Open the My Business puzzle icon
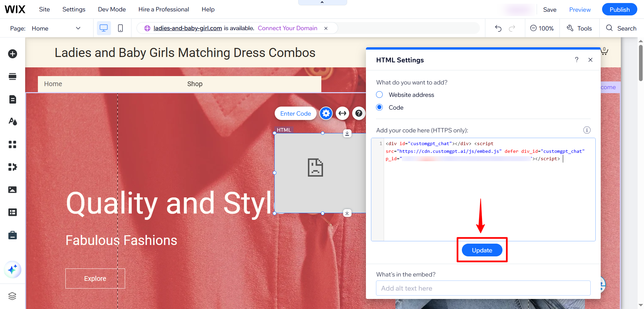Viewport: 644px width, 309px height. (x=12, y=167)
